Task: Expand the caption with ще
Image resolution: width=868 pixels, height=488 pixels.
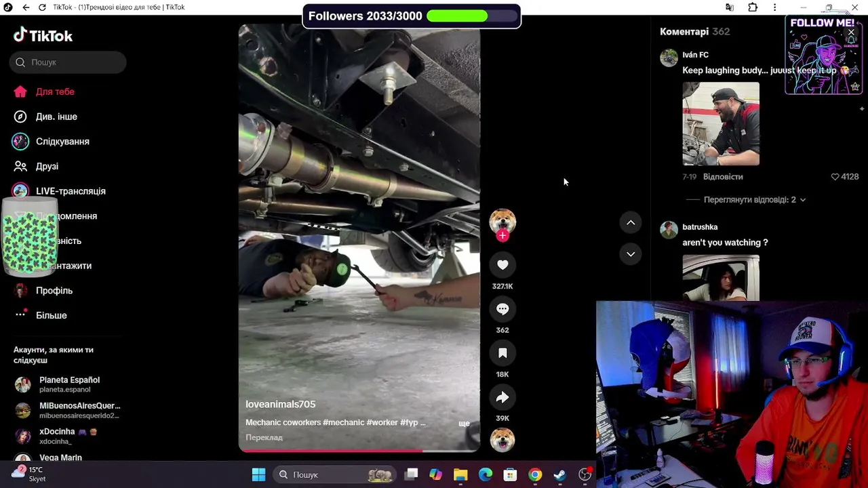Action: (464, 423)
